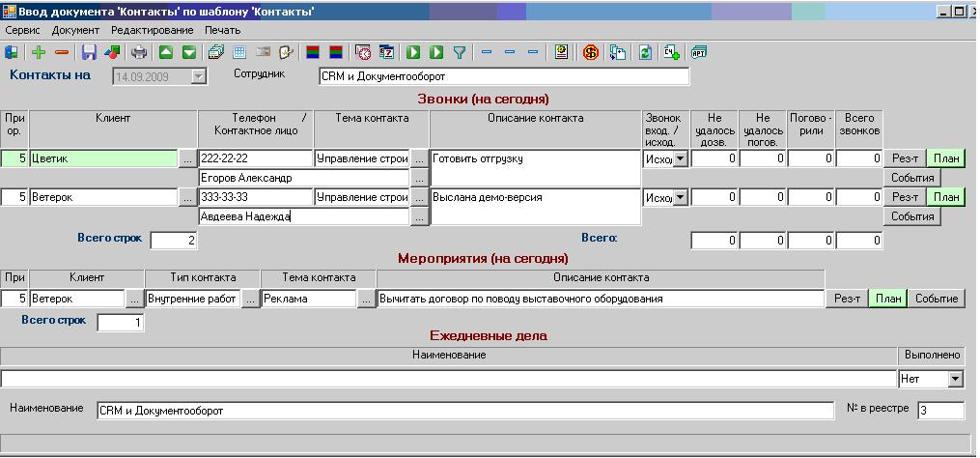Open picker button next to Авдеева Надежда
The height and width of the screenshot is (458, 980).
[419, 217]
